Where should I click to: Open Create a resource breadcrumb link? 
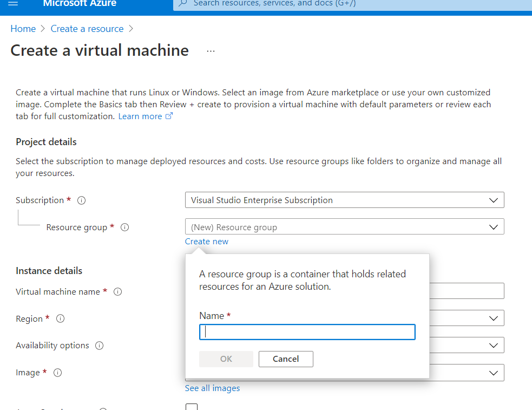coord(87,28)
